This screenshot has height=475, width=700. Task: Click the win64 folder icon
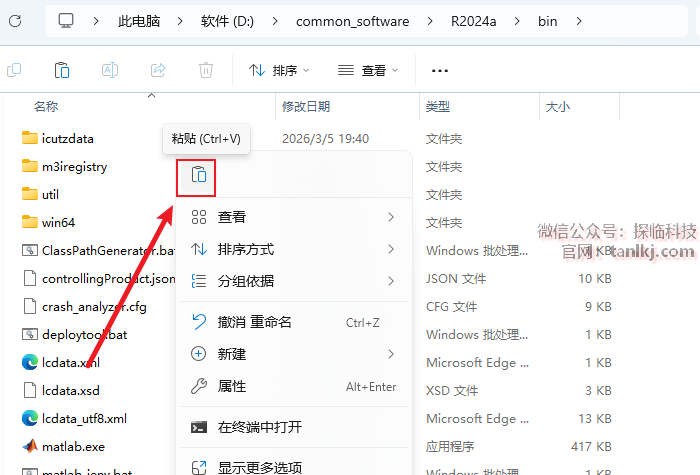coord(30,222)
